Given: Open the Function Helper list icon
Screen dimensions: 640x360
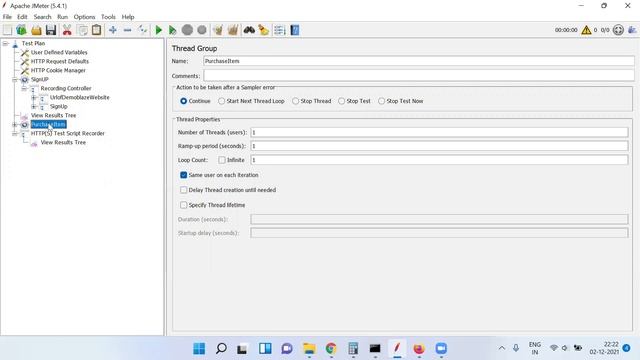Looking at the screenshot, I should point(280,30).
